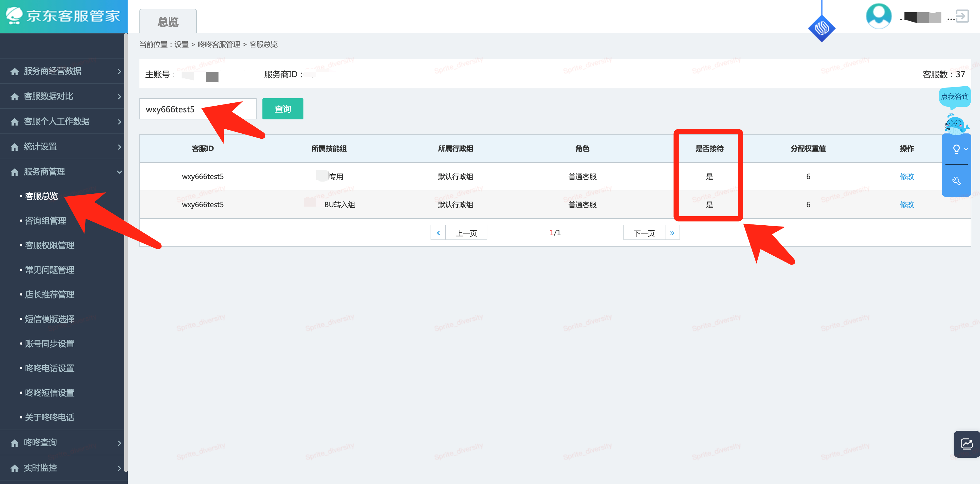Viewport: 980px width, 484px height.
Task: Select the 总览 tab
Action: click(x=168, y=22)
